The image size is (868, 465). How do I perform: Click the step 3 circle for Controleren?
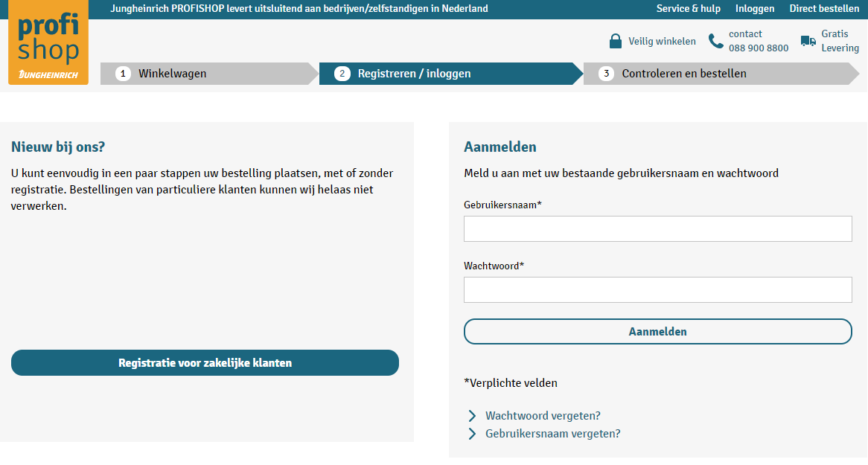(606, 74)
